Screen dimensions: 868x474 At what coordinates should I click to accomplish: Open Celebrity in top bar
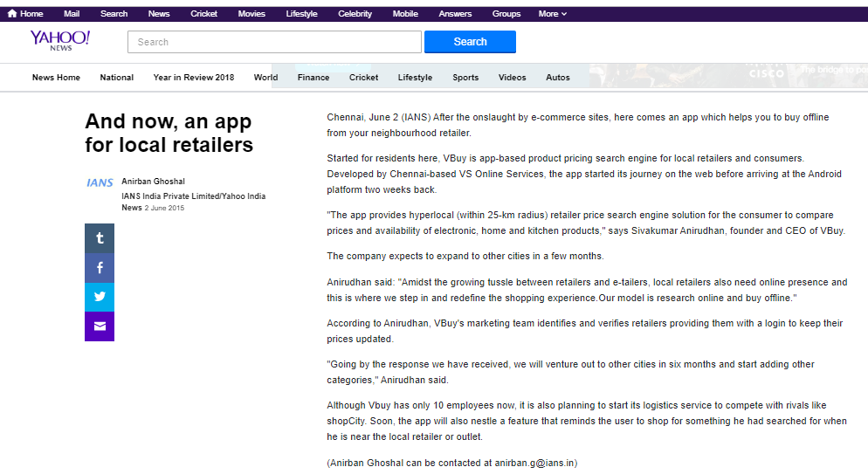pos(355,14)
